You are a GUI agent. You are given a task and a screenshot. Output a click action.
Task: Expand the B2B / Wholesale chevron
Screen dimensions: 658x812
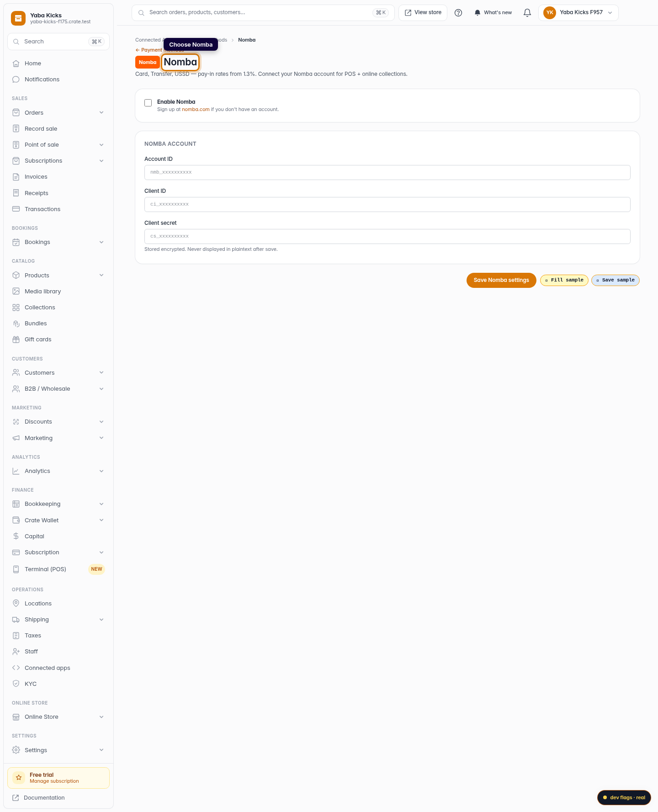(x=101, y=389)
